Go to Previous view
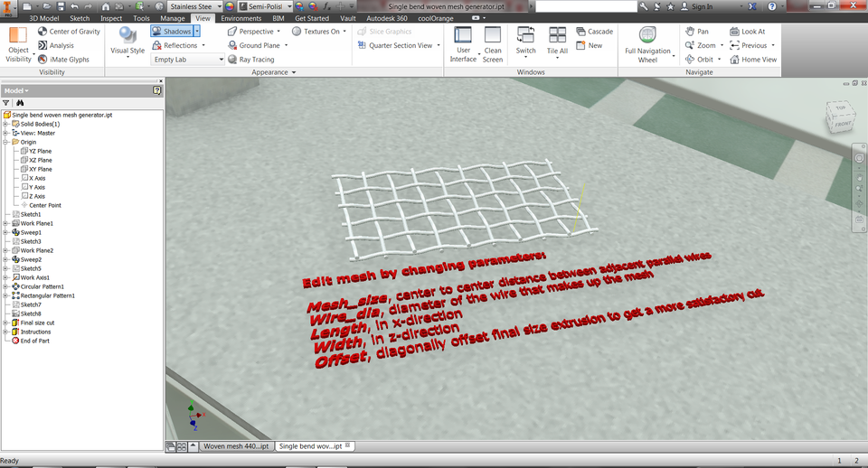Viewport: 868px width, 468px height. 749,45
